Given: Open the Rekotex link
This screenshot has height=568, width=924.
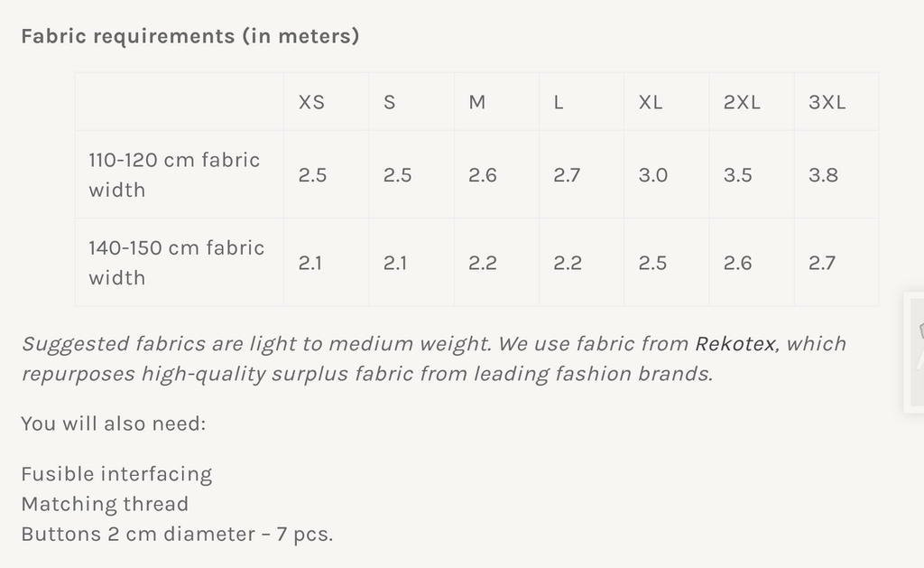Looking at the screenshot, I should tap(735, 344).
